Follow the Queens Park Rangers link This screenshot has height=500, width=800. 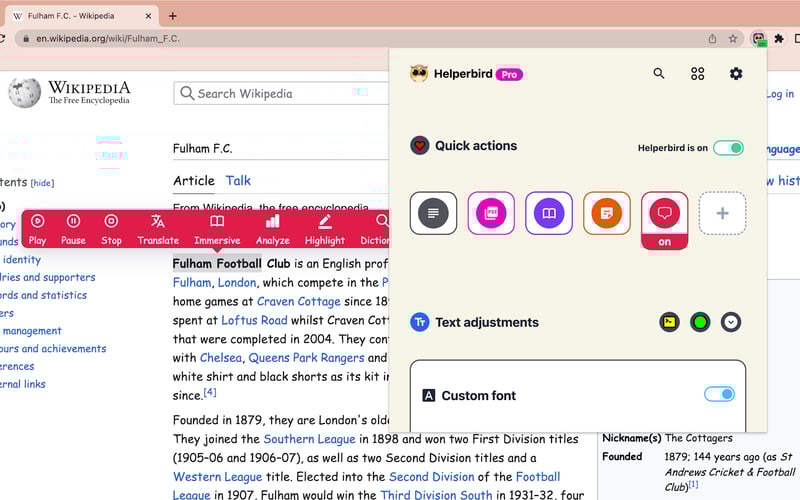306,358
